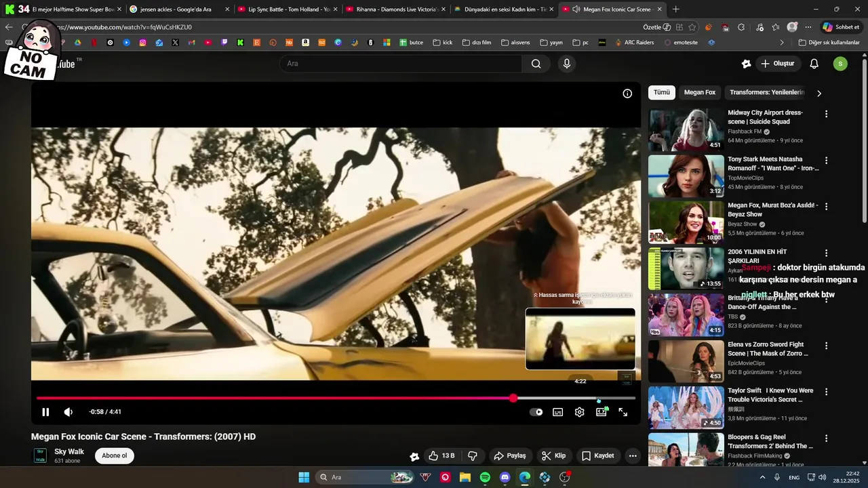Open the player settings gear
The height and width of the screenshot is (488, 868).
click(x=579, y=412)
